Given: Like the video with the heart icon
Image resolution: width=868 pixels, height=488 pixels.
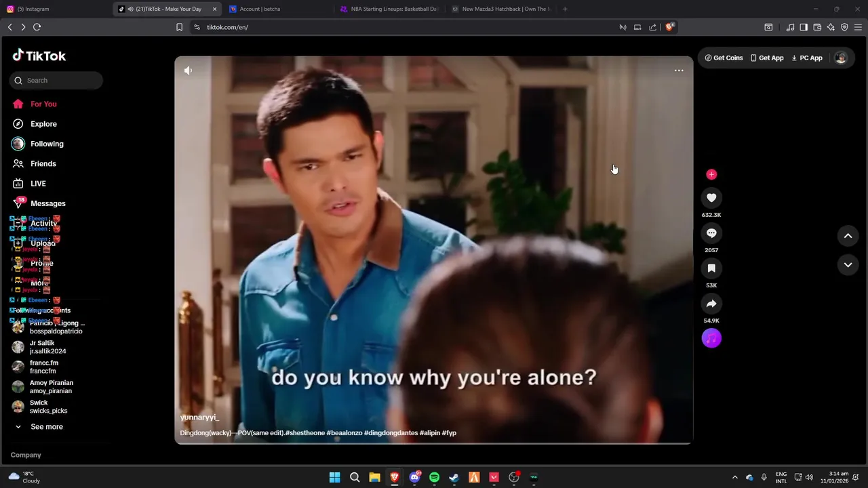Looking at the screenshot, I should point(711,198).
